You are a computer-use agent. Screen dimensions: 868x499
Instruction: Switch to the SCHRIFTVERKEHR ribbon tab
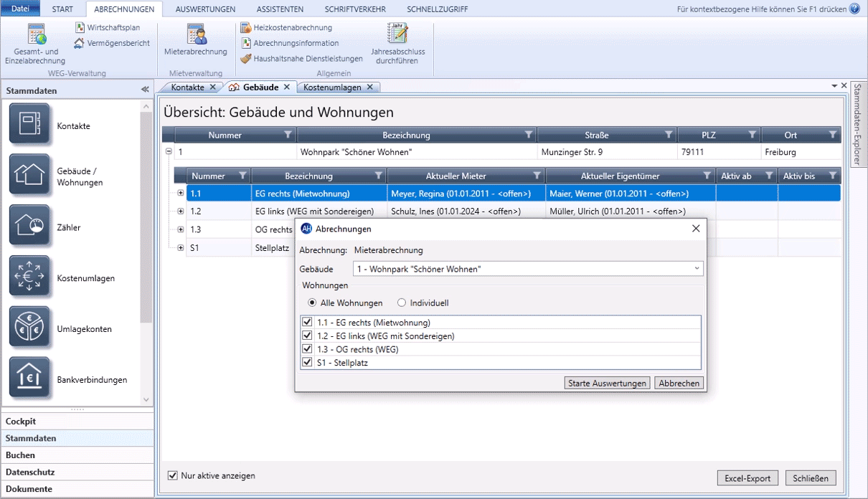pyautogui.click(x=355, y=9)
